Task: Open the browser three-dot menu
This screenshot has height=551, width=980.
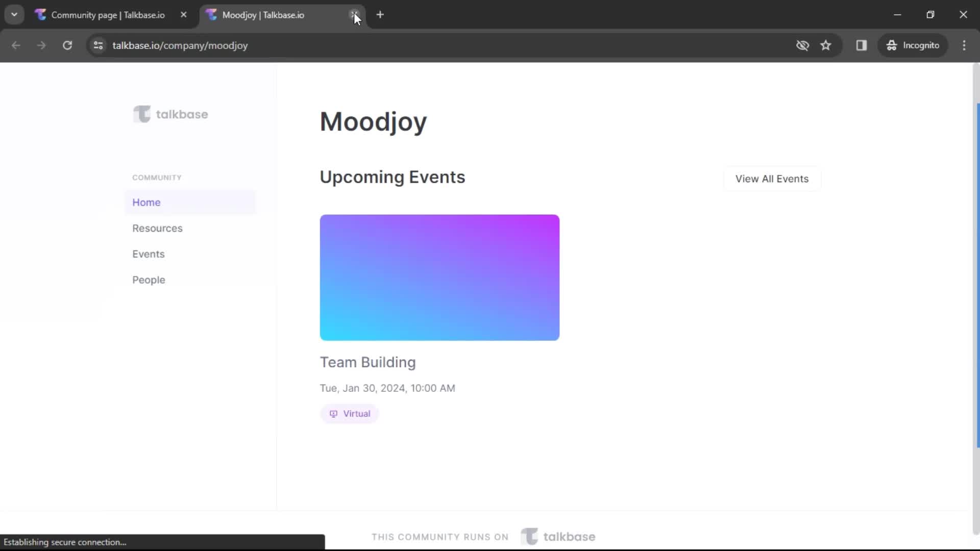Action: tap(965, 45)
